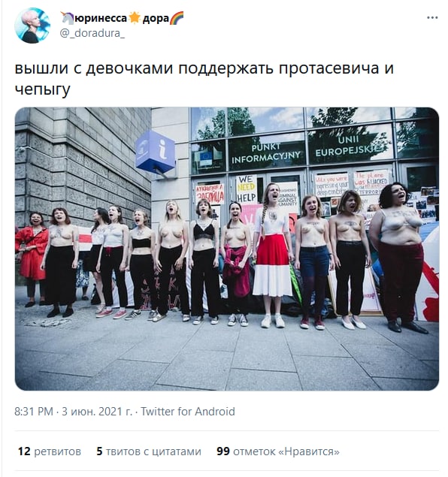
Task: Open the tweet's three-dot more options menu
Action: point(432,17)
